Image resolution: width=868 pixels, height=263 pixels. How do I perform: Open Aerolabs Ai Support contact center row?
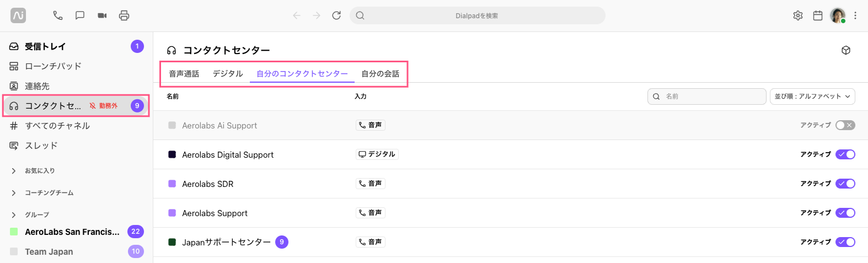(x=510, y=125)
